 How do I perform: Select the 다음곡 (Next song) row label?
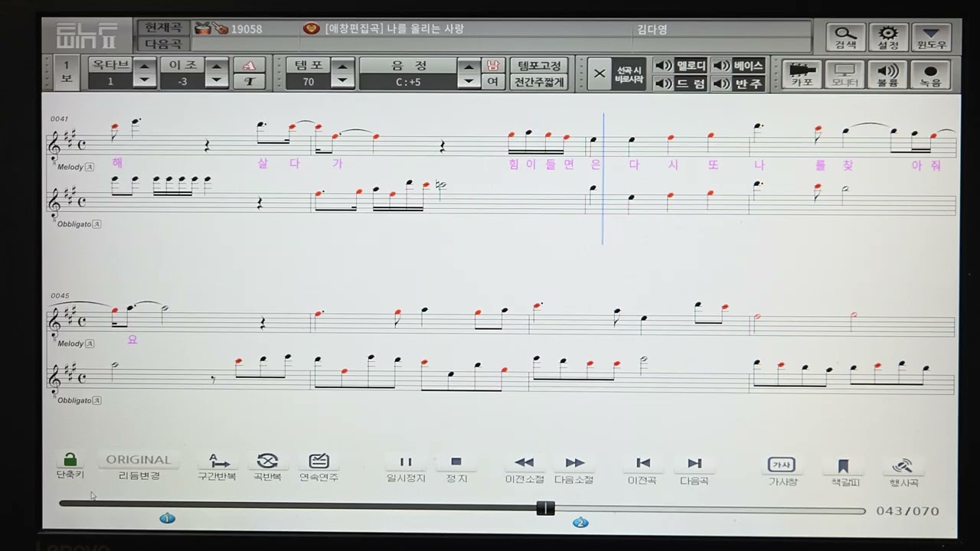coord(163,44)
